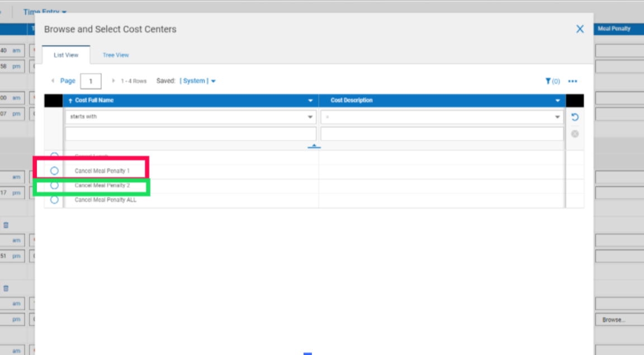Collapse filter row with small up arrow
Image resolution: width=644 pixels, height=355 pixels.
pos(314,146)
